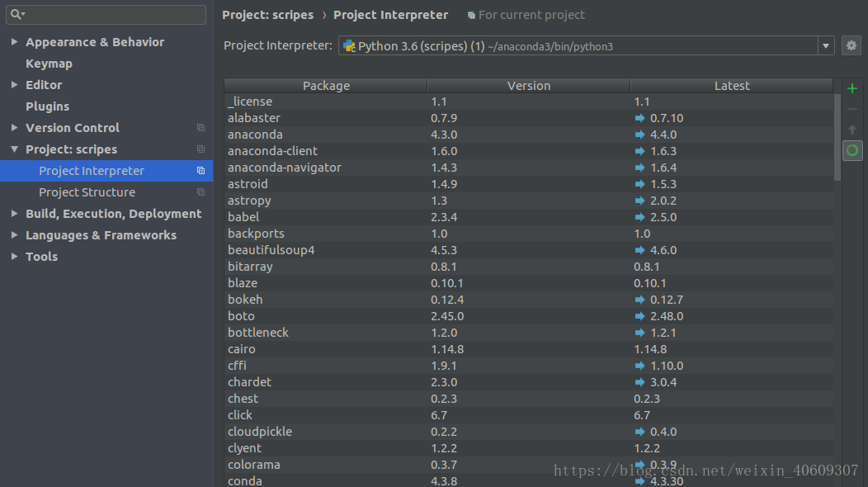Select the anaconda-client package row
868x487 pixels.
tap(529, 151)
